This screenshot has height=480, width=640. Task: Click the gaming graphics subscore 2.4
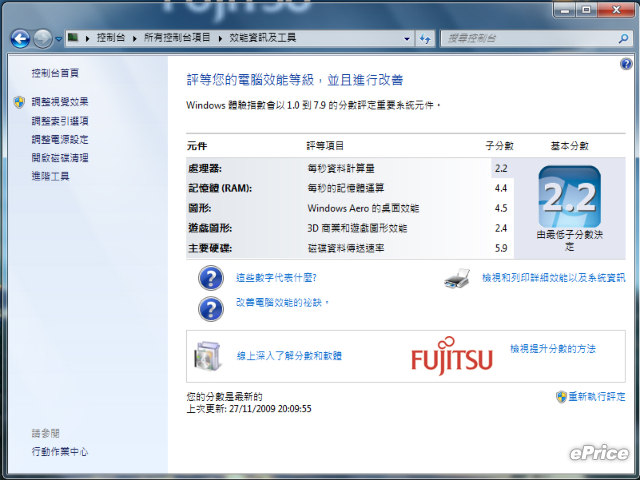pyautogui.click(x=501, y=228)
